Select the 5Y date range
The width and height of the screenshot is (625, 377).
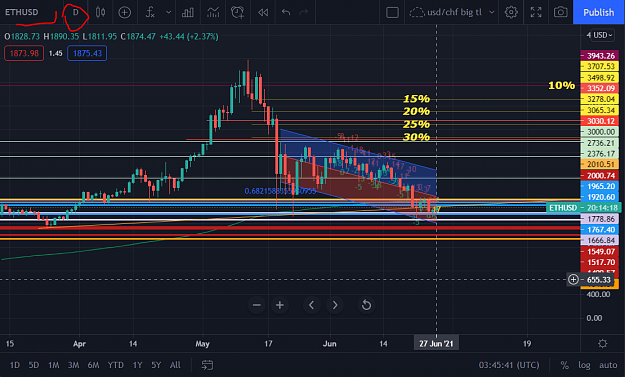click(x=156, y=365)
